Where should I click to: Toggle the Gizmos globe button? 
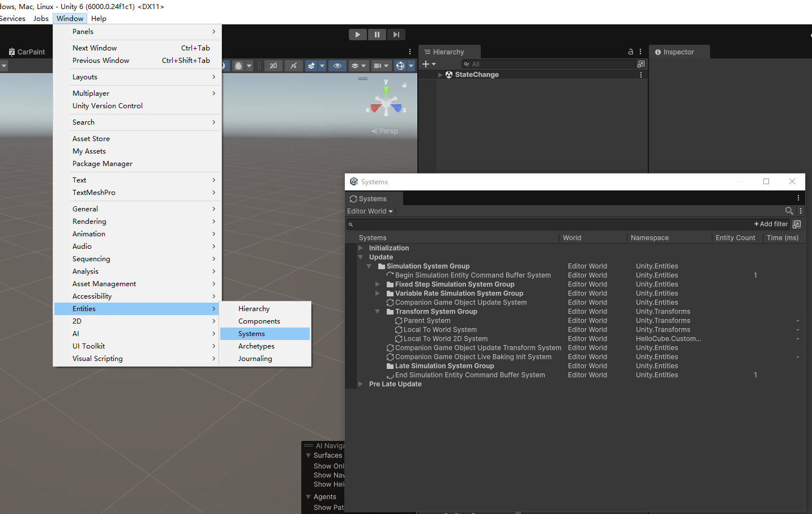[x=400, y=66]
